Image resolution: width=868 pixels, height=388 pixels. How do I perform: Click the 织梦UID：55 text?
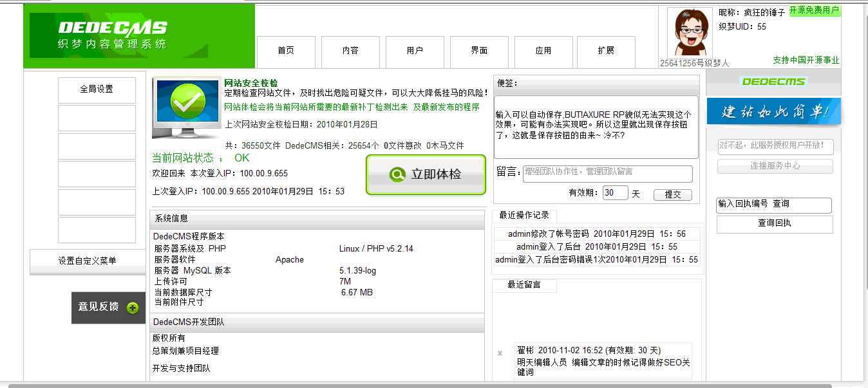[x=742, y=27]
